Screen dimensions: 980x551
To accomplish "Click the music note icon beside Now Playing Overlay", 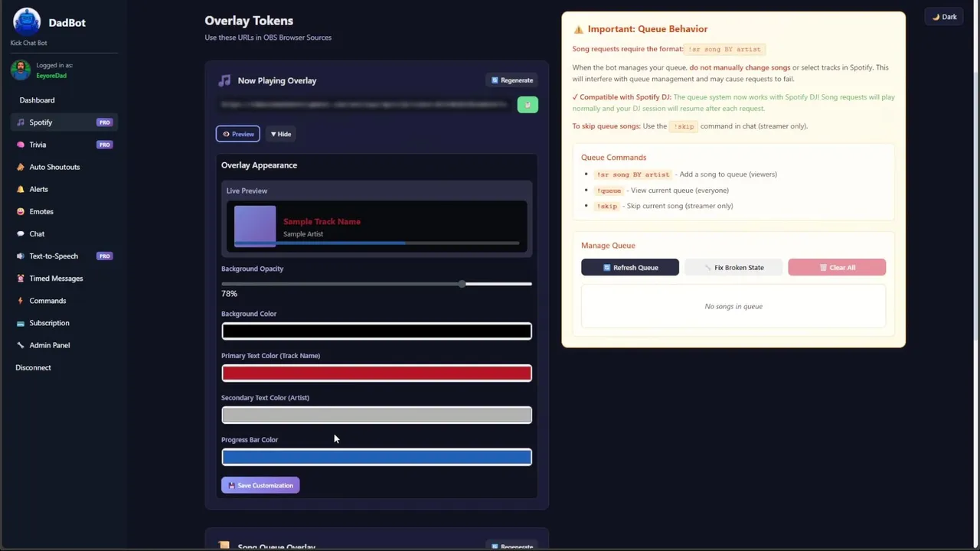I will 224,80.
